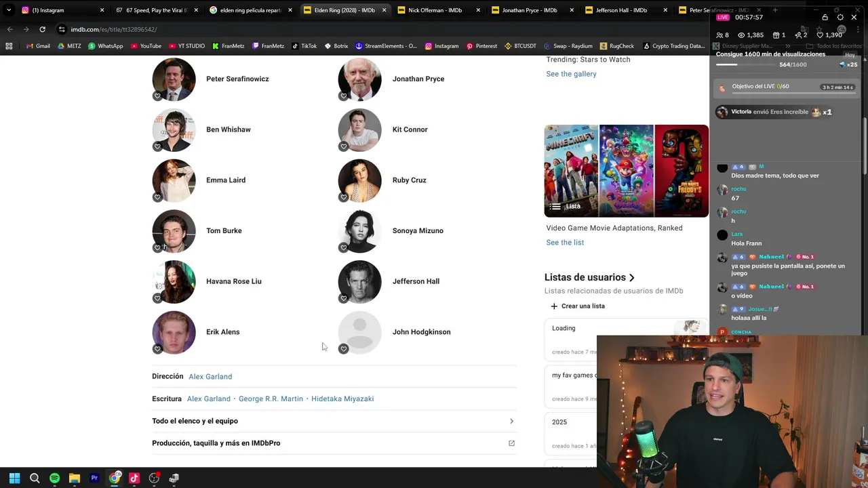Open the TikTok bookmark
The image size is (868, 488).
[x=304, y=46]
